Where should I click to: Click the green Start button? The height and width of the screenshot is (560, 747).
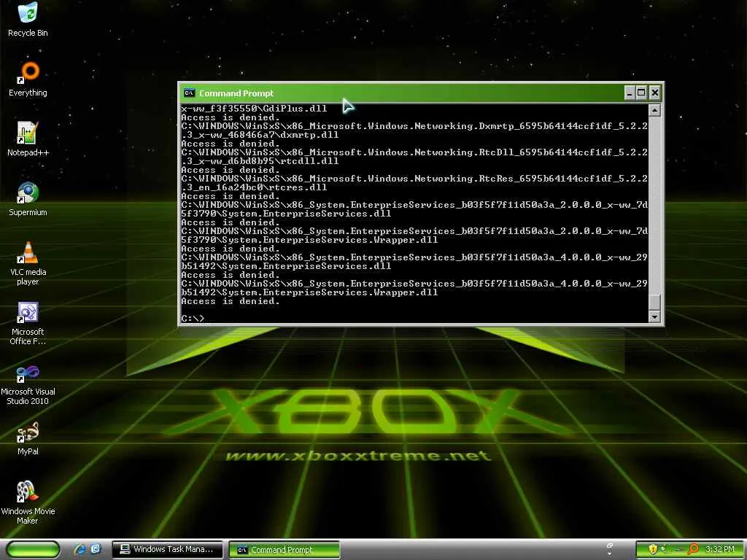coord(32,550)
